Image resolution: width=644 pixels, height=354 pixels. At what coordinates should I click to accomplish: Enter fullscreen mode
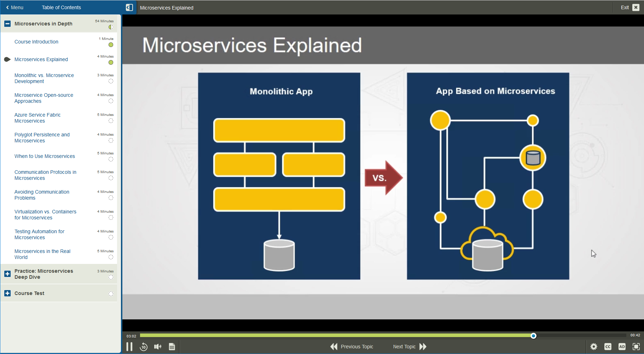[636, 347]
